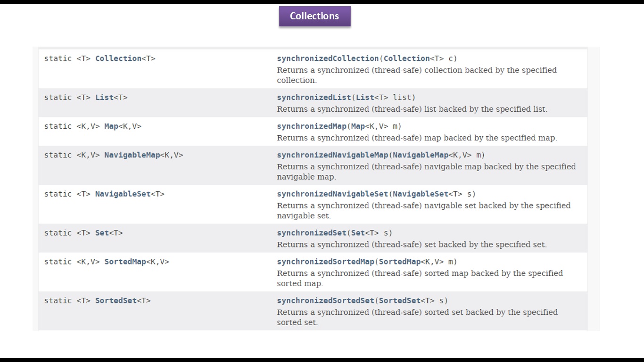Image resolution: width=644 pixels, height=362 pixels.
Task: Open the SortedSet return type link
Action: (x=116, y=301)
